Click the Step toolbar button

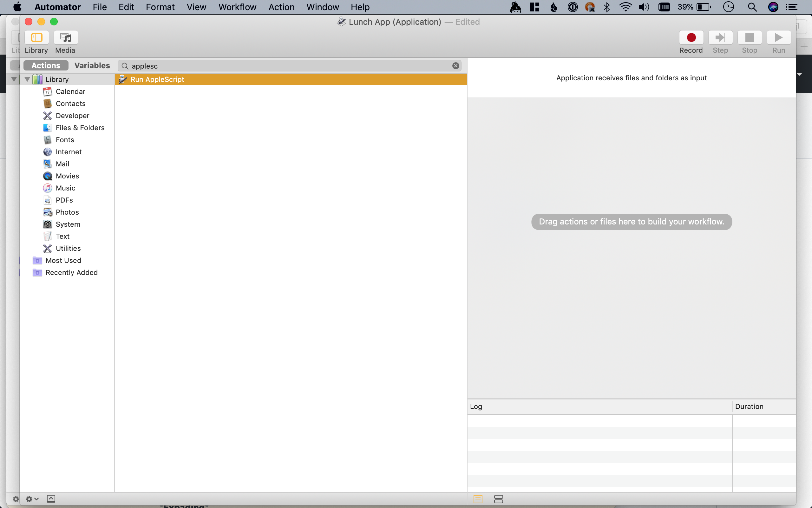coord(720,38)
